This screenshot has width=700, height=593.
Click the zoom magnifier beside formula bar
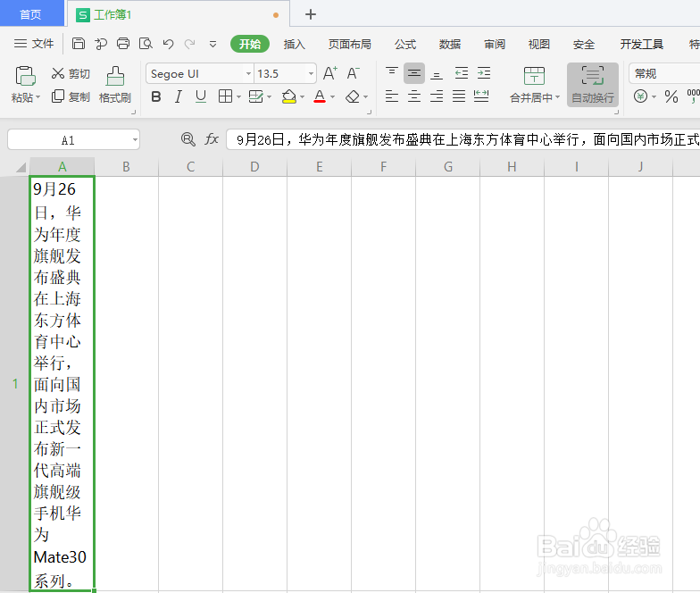click(187, 139)
